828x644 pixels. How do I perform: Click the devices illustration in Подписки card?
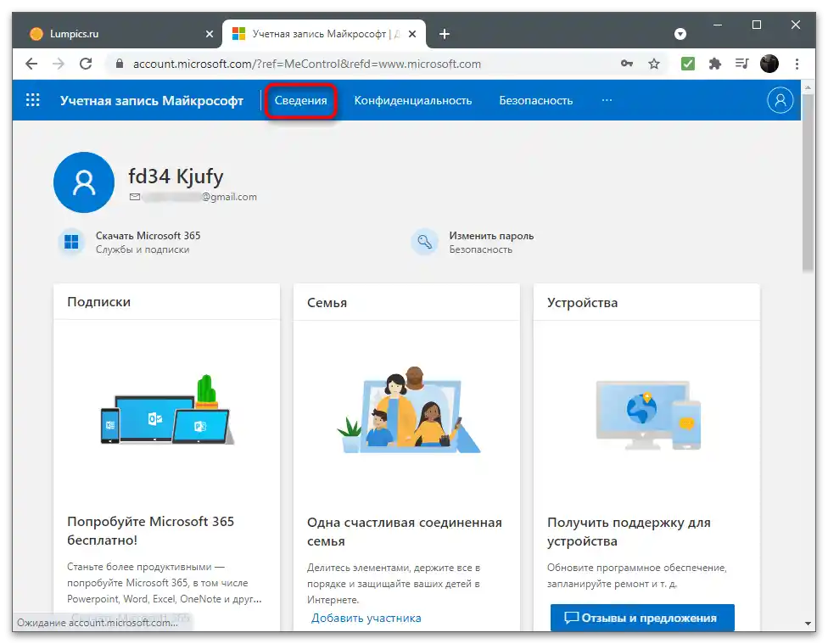tap(167, 411)
